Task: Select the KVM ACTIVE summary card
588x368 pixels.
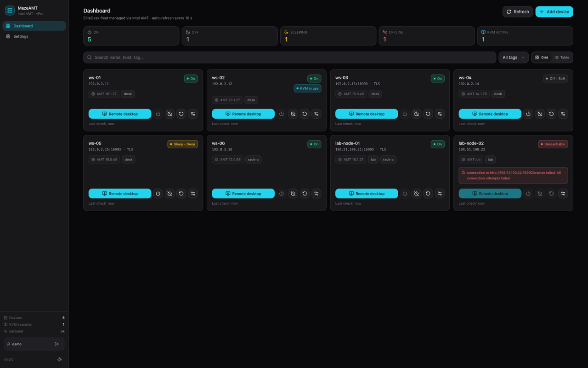Action: pyautogui.click(x=525, y=36)
